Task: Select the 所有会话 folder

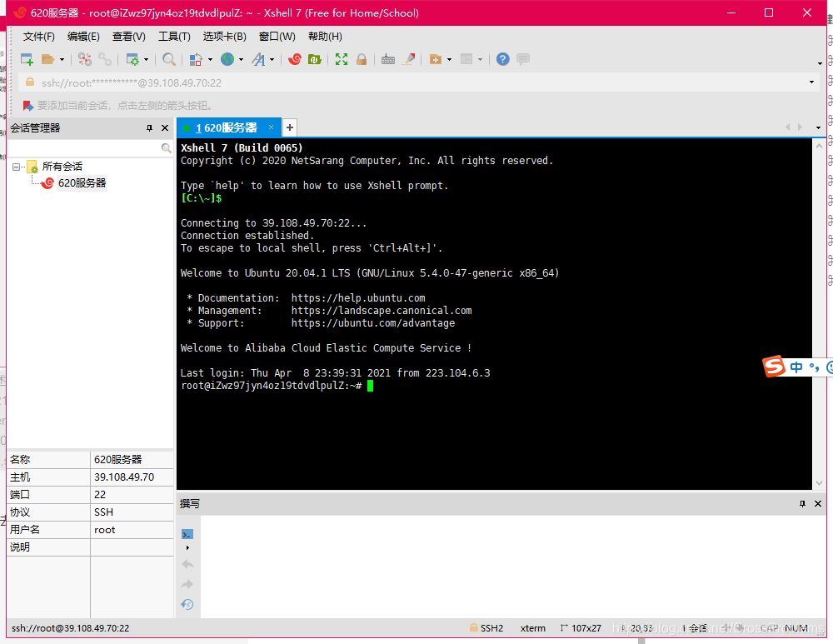Action: coord(62,167)
